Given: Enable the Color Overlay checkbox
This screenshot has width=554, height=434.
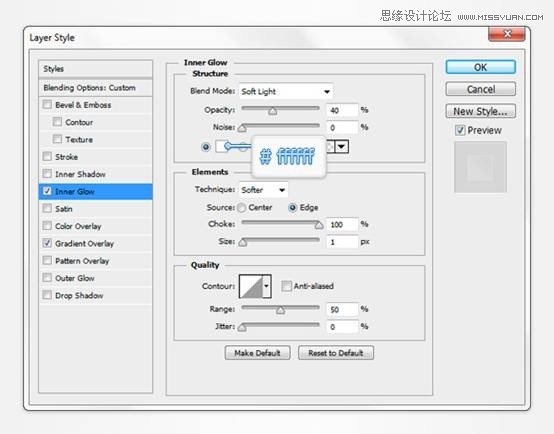Looking at the screenshot, I should pos(47,226).
